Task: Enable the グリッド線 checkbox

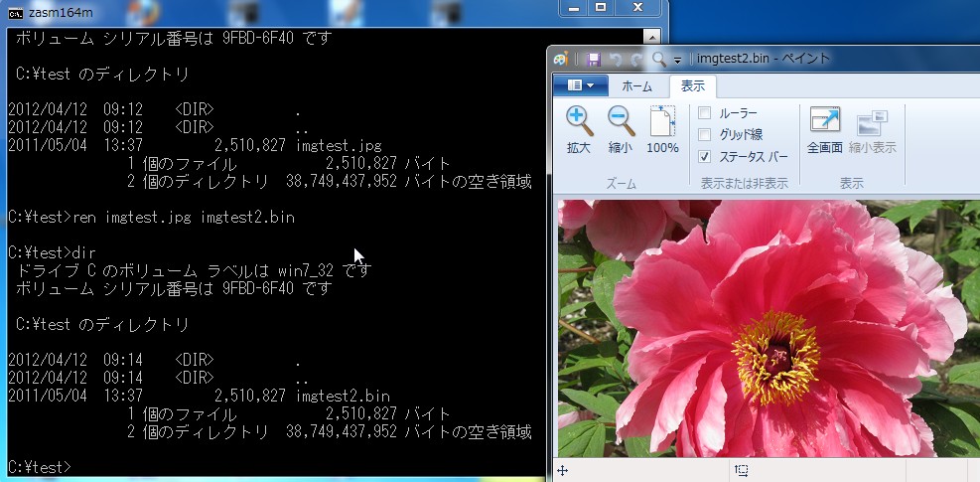Action: coord(704,134)
